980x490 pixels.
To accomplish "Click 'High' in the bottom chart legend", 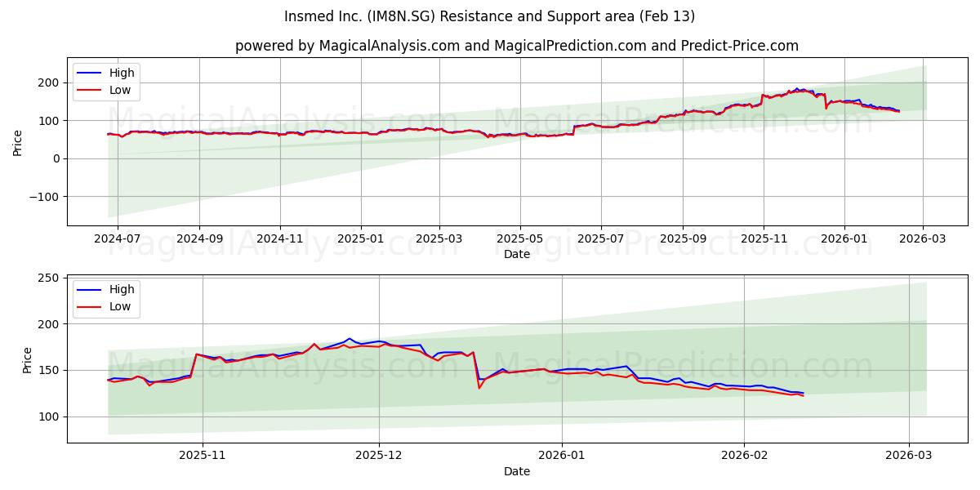I will 122,290.
